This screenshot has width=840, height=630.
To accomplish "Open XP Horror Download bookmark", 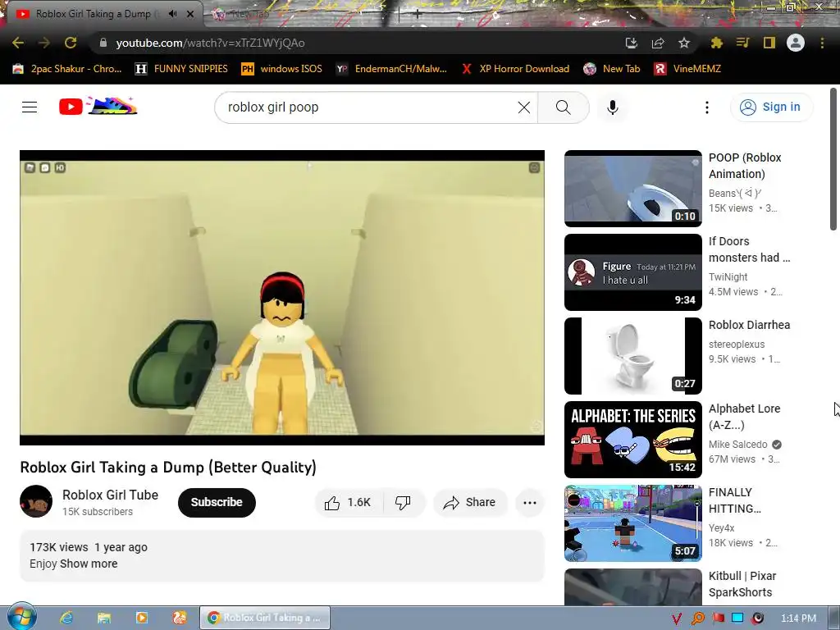I will click(x=515, y=69).
